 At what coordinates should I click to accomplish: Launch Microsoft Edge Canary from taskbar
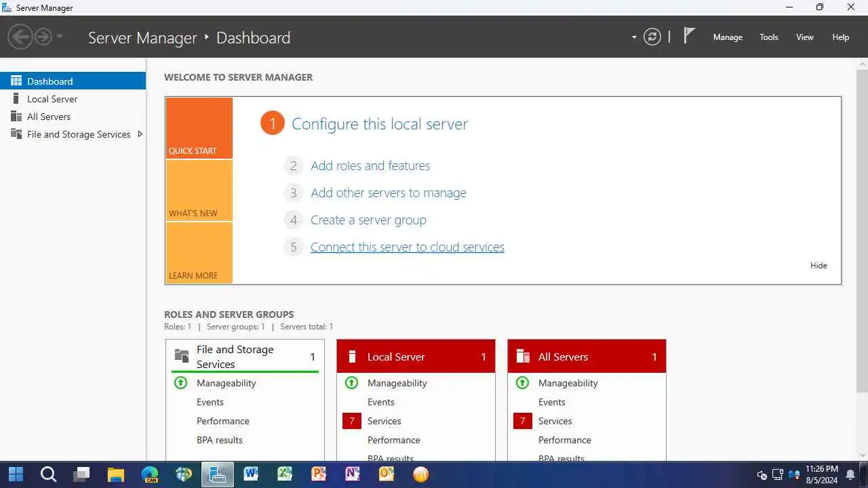150,474
